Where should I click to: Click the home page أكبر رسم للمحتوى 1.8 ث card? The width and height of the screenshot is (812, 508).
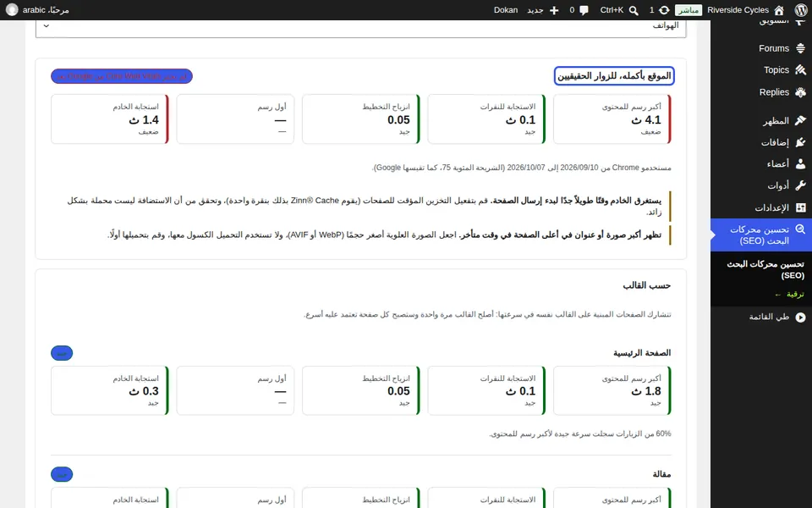pyautogui.click(x=612, y=391)
